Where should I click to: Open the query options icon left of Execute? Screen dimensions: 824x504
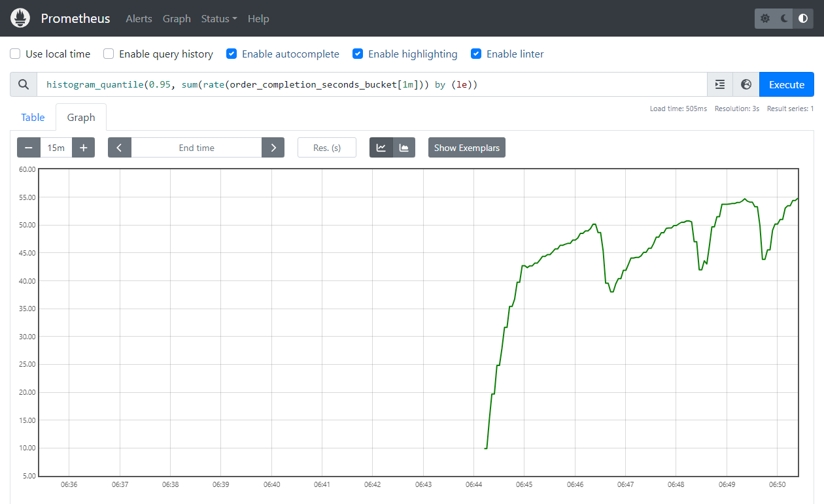coord(719,84)
